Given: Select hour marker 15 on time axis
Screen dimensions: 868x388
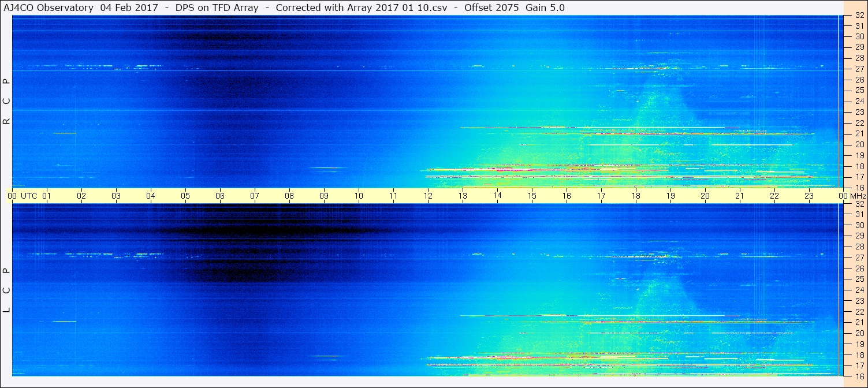Looking at the screenshot, I should 532,196.
